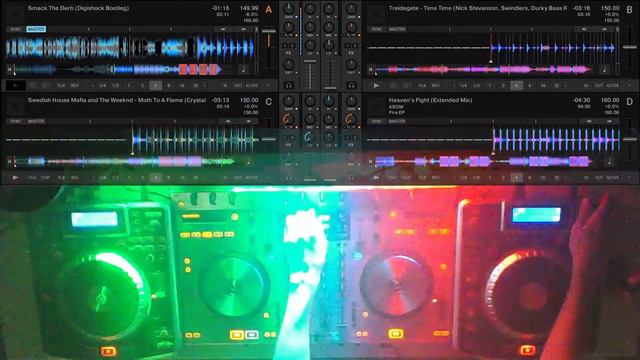Viewport: 640px width, 360px height.
Task: Jump to track start on Deck D
Action: (x=371, y=162)
